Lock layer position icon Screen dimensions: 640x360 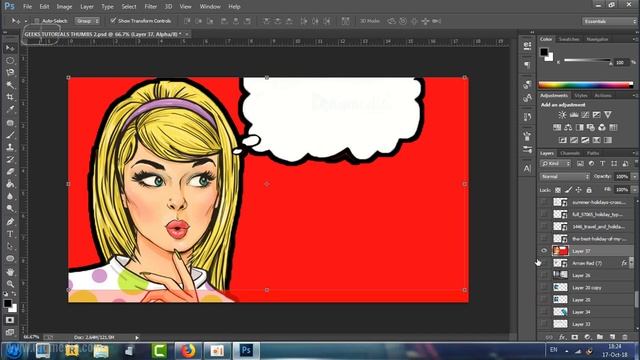point(578,190)
